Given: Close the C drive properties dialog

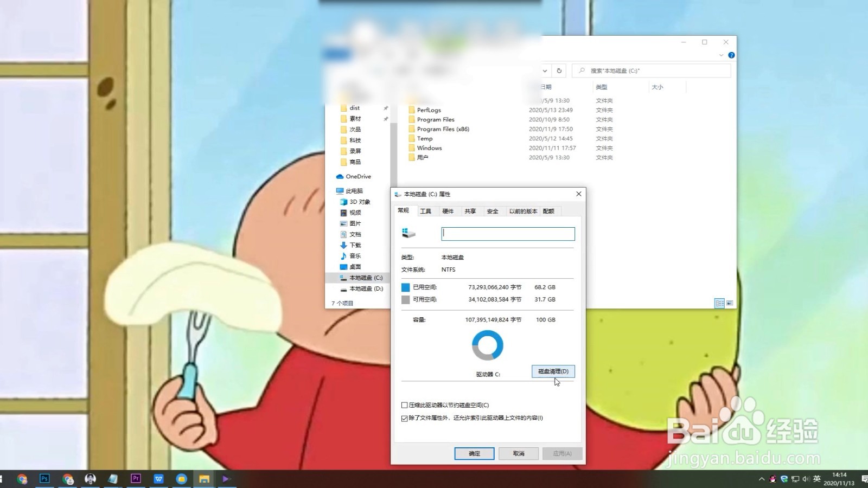Looking at the screenshot, I should [578, 194].
